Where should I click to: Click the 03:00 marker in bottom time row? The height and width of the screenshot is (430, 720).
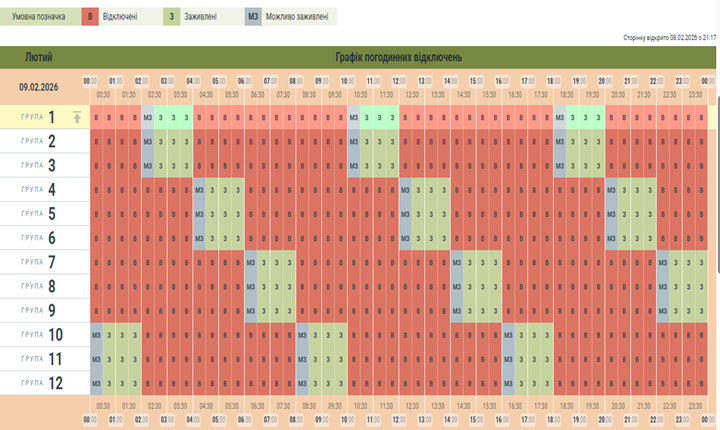pyautogui.click(x=167, y=420)
